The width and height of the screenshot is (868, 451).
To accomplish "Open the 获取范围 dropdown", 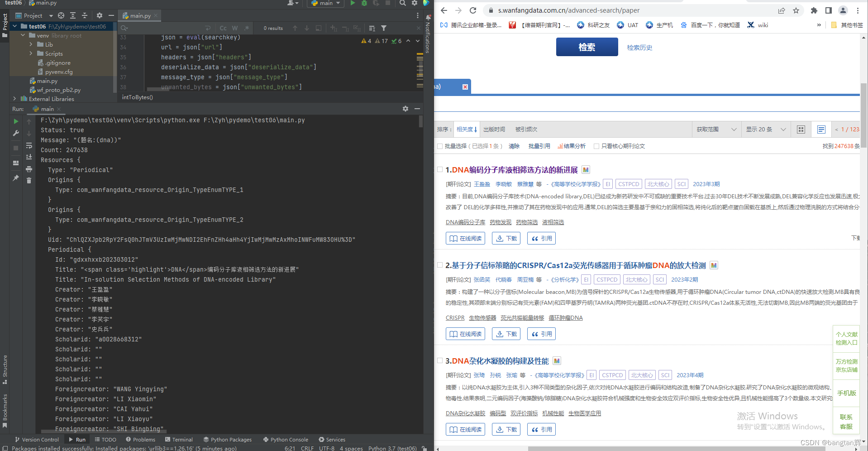I will point(716,130).
